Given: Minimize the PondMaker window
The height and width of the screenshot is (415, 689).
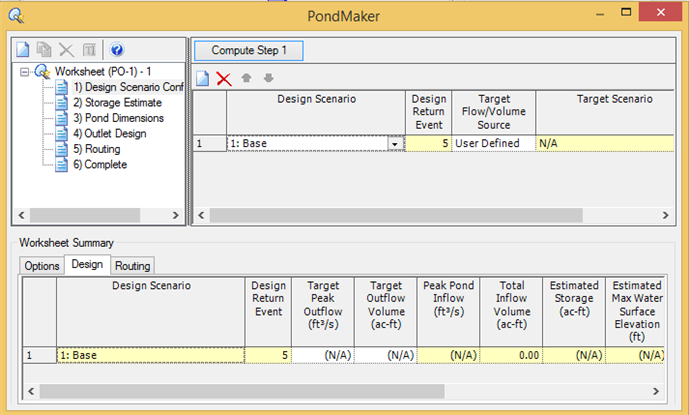Looking at the screenshot, I should (x=600, y=13).
